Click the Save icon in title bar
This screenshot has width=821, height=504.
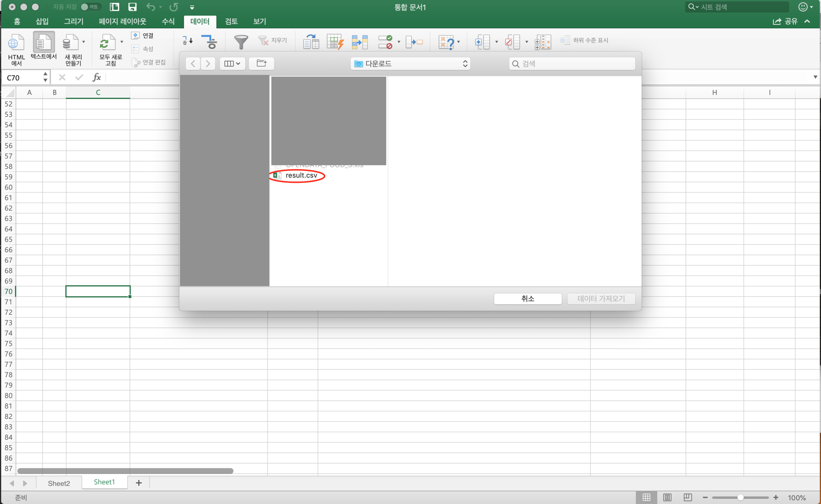pyautogui.click(x=133, y=7)
